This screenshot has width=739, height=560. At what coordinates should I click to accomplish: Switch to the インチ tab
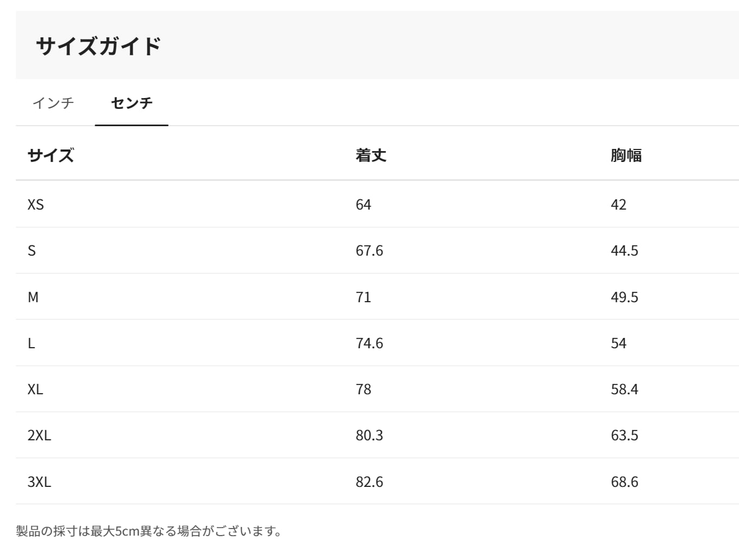53,103
